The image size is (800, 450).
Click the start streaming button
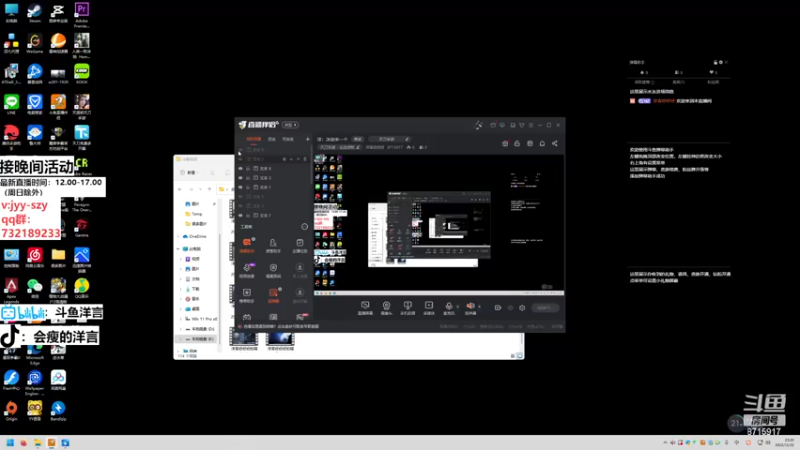click(x=545, y=308)
